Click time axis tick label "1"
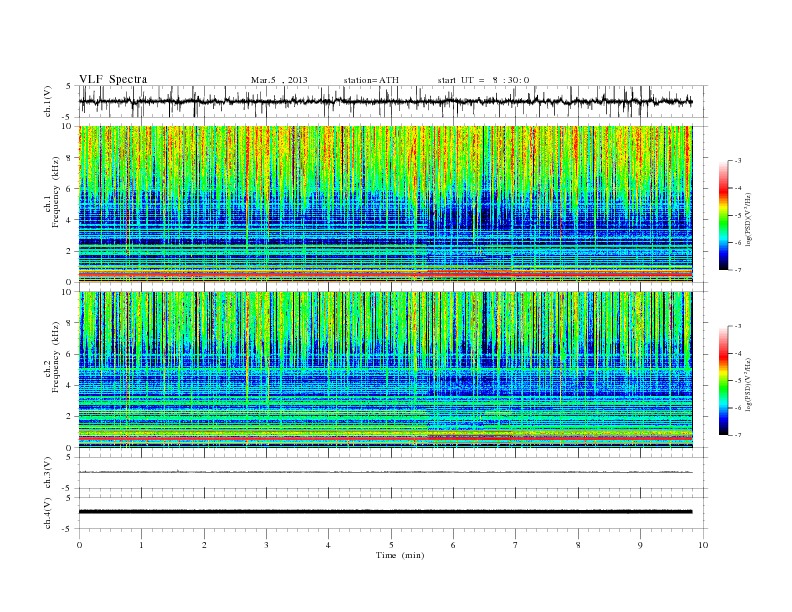 coord(141,545)
